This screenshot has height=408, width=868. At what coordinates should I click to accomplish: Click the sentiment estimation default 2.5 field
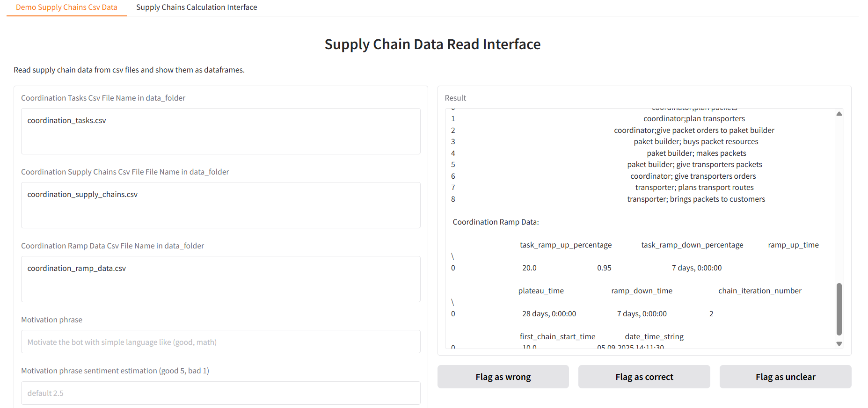click(221, 393)
